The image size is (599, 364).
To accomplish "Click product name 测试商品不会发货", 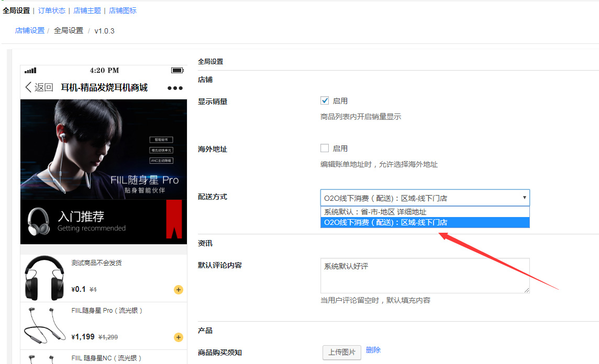I will coord(97,263).
